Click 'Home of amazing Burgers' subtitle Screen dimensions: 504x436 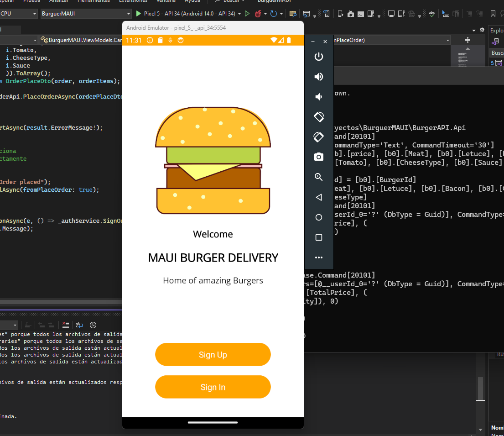tap(213, 281)
